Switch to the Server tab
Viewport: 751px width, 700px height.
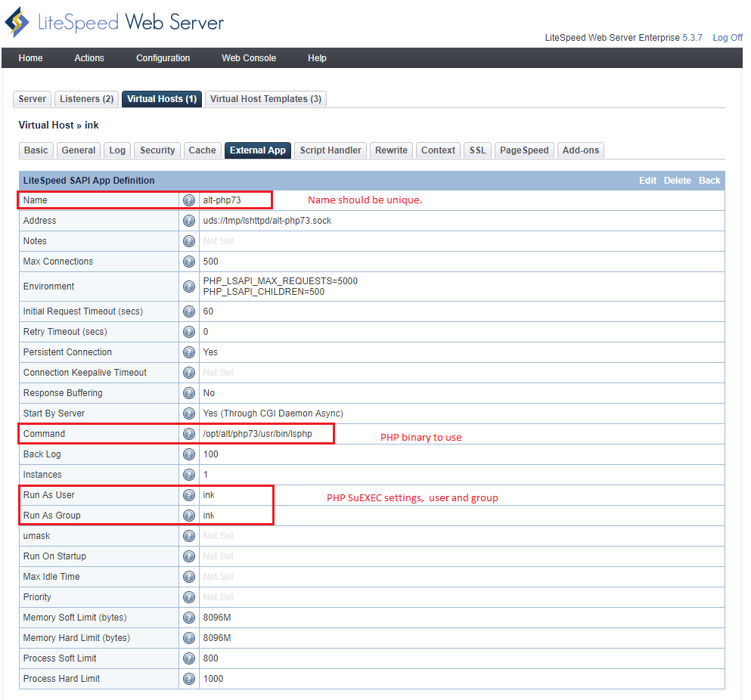[32, 98]
